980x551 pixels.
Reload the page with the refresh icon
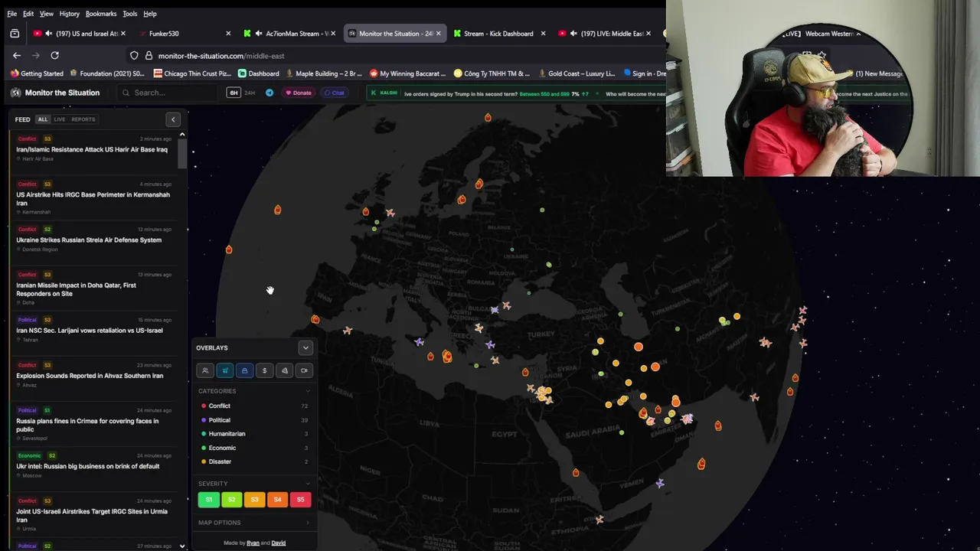pos(54,55)
